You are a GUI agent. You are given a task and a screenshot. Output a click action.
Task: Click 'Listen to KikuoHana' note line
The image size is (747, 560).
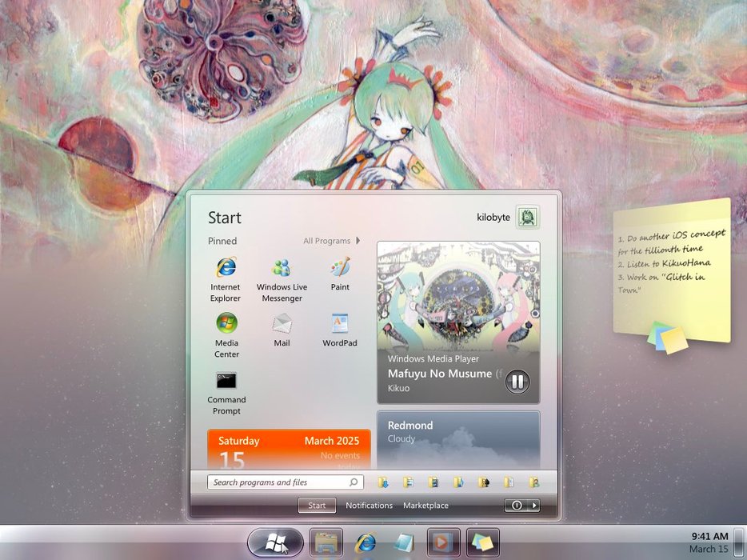pyautogui.click(x=664, y=263)
